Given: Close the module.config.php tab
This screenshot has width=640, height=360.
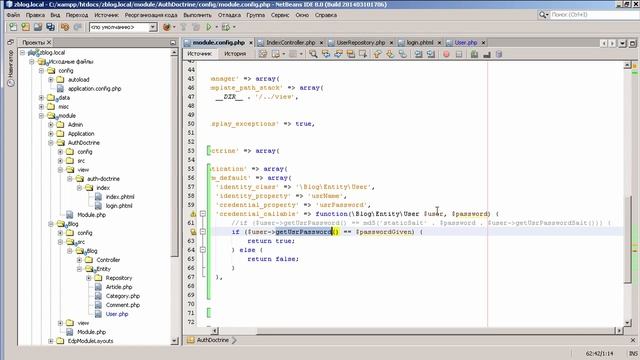Looking at the screenshot, I should [x=251, y=42].
